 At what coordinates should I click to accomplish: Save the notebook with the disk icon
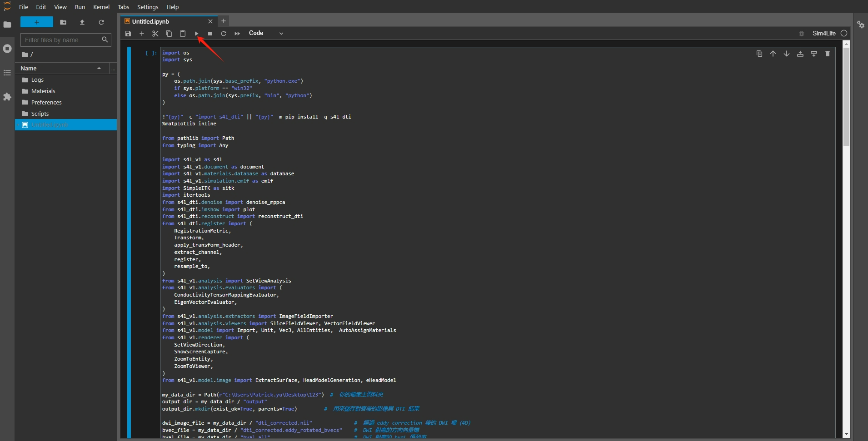(128, 34)
